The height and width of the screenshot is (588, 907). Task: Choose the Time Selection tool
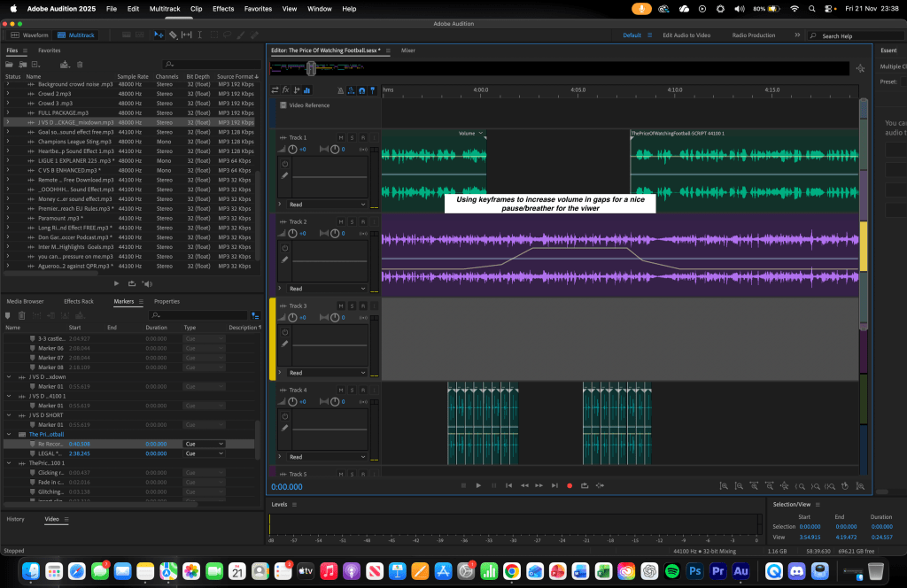200,35
